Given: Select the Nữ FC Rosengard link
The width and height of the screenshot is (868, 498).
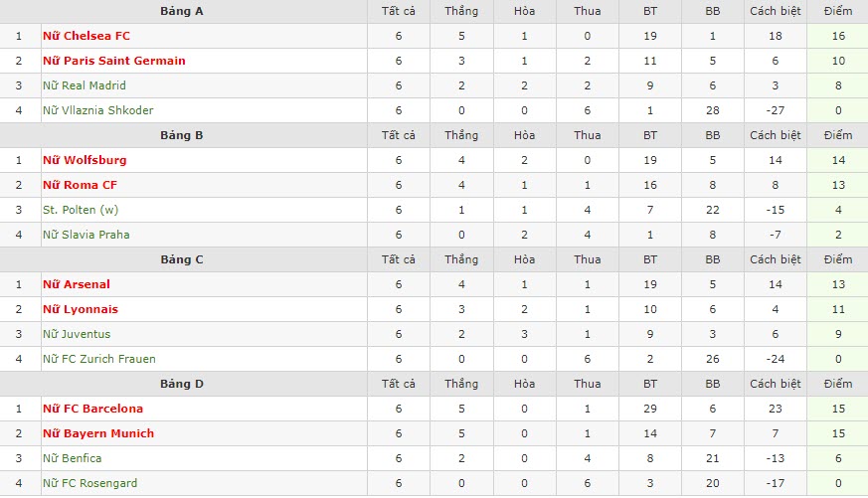Looking at the screenshot, I should (x=89, y=483).
